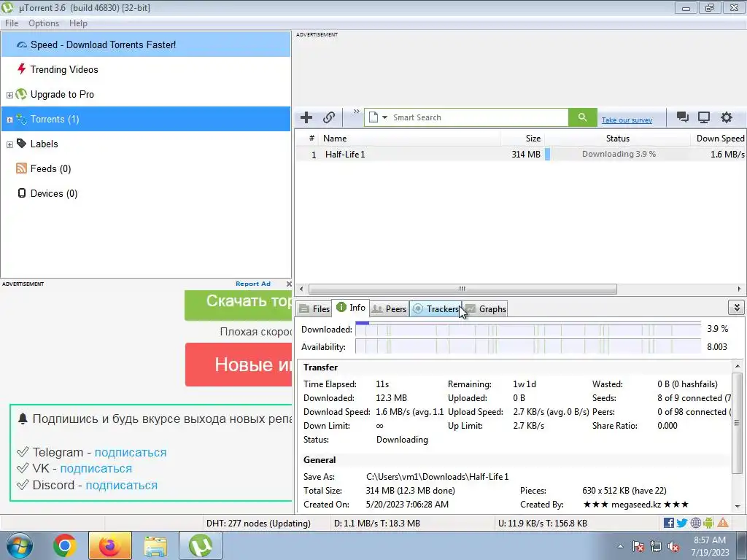This screenshot has width=747, height=560.
Task: Open the Options menu
Action: click(x=44, y=23)
